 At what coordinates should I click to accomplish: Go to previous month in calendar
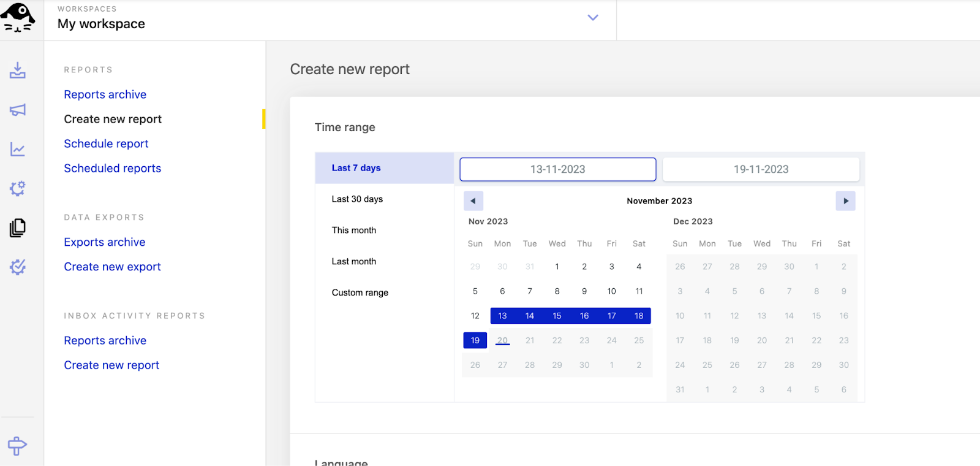pos(473,201)
